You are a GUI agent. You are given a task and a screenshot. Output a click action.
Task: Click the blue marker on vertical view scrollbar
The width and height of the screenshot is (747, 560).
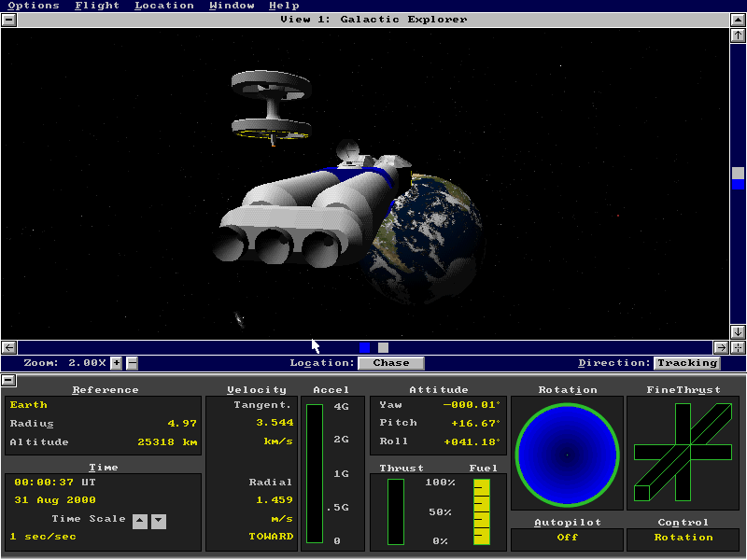pyautogui.click(x=738, y=184)
